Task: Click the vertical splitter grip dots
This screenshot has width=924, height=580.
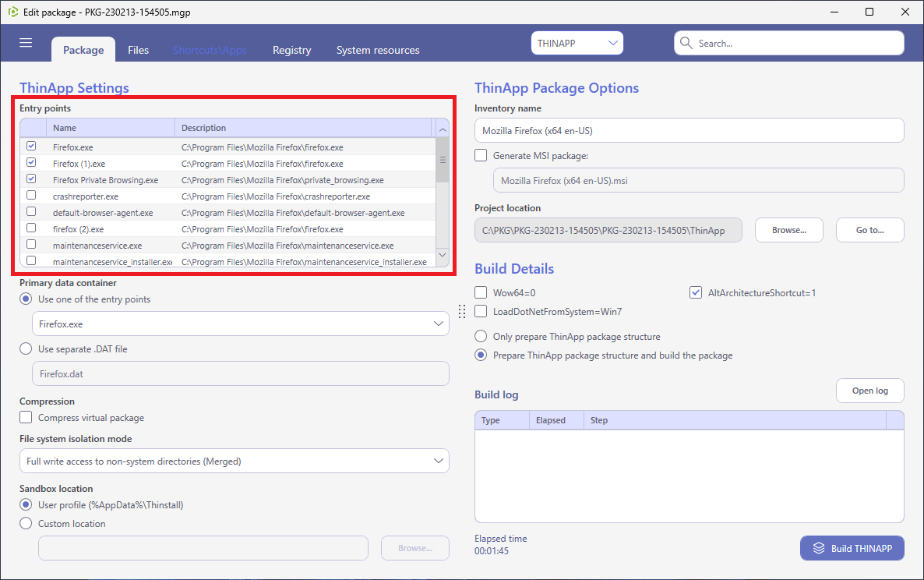Action: pos(462,311)
